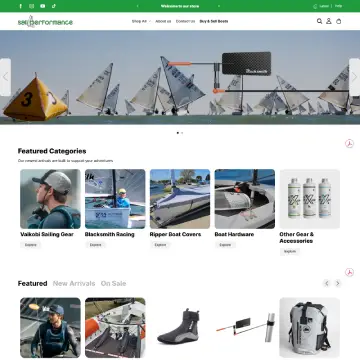Click Other Gear & Accessories title
360x360 pixels.
296,238
